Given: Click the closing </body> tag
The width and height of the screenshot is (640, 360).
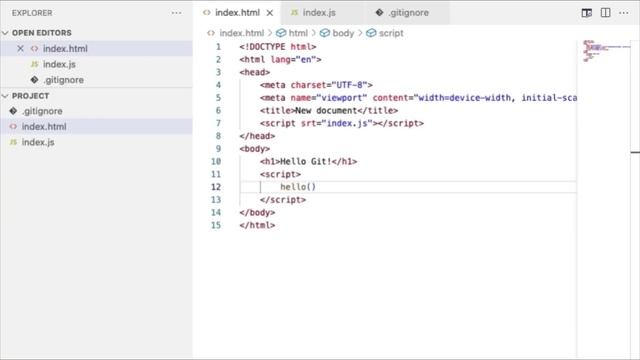Looking at the screenshot, I should tap(257, 213).
